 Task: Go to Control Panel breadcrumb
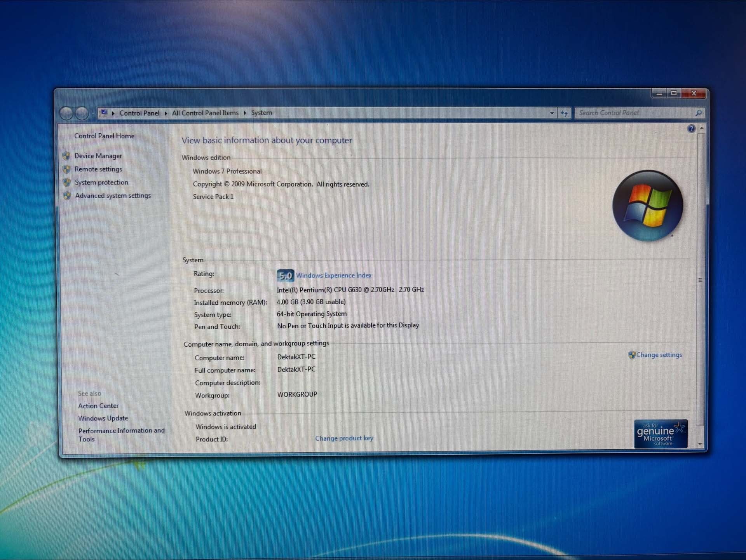coord(139,113)
